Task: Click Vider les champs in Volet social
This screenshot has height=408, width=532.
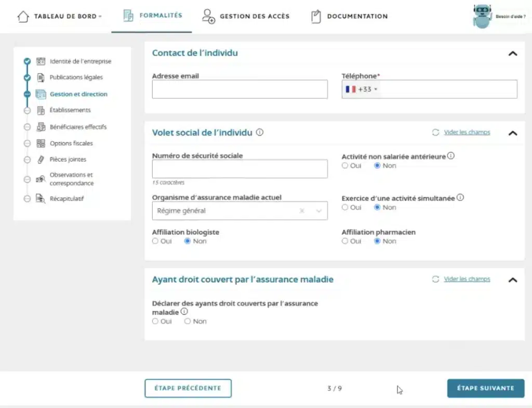Action: click(467, 132)
